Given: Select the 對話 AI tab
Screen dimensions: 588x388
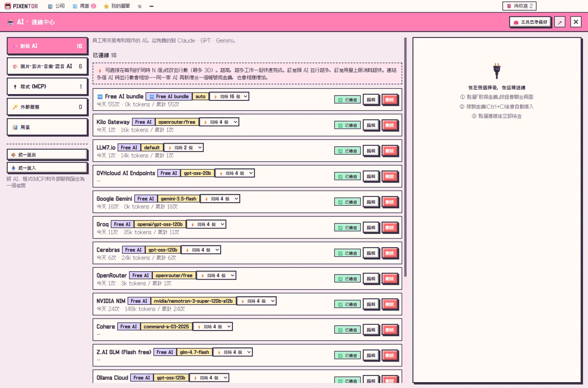Looking at the screenshot, I should [x=47, y=46].
